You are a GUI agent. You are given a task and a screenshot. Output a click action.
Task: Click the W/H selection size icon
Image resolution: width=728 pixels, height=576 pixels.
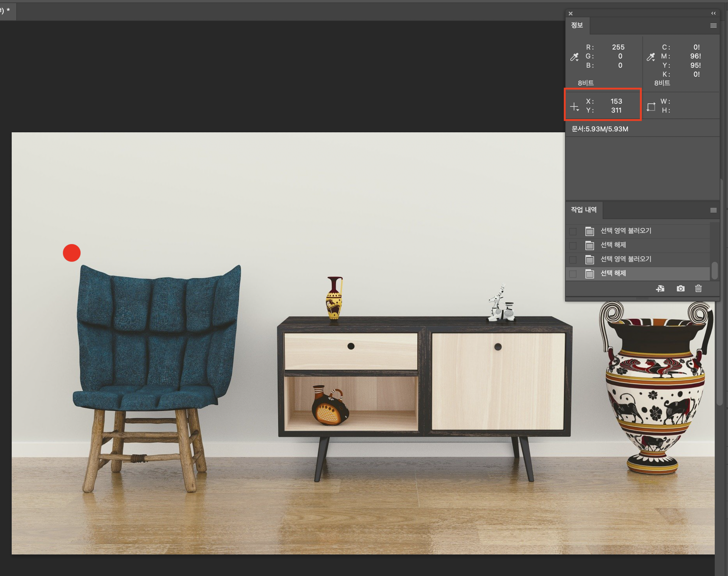click(651, 107)
